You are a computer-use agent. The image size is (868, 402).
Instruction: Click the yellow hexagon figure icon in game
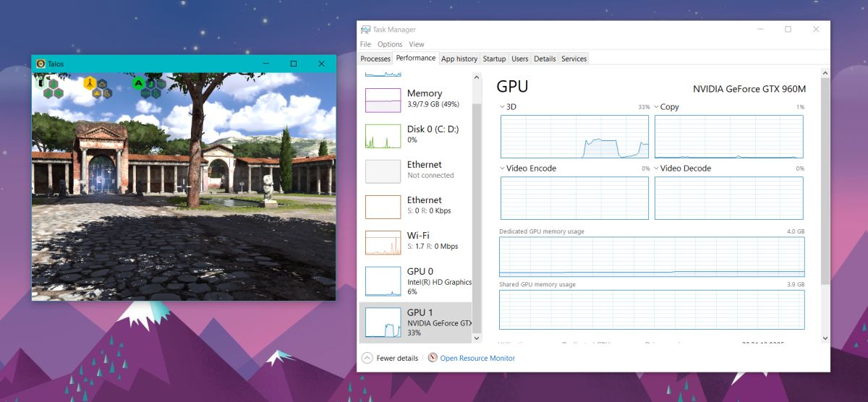click(x=90, y=83)
